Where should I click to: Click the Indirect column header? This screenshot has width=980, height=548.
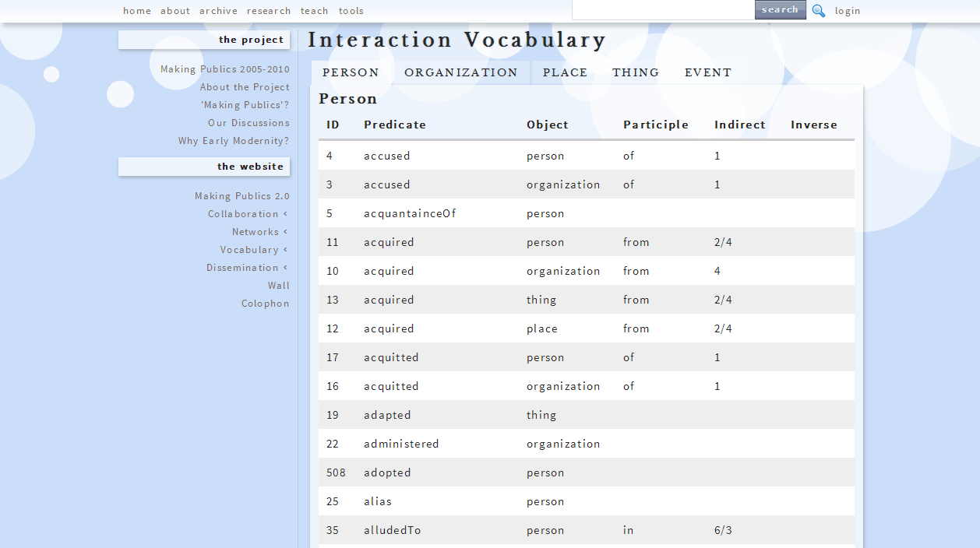click(x=740, y=125)
